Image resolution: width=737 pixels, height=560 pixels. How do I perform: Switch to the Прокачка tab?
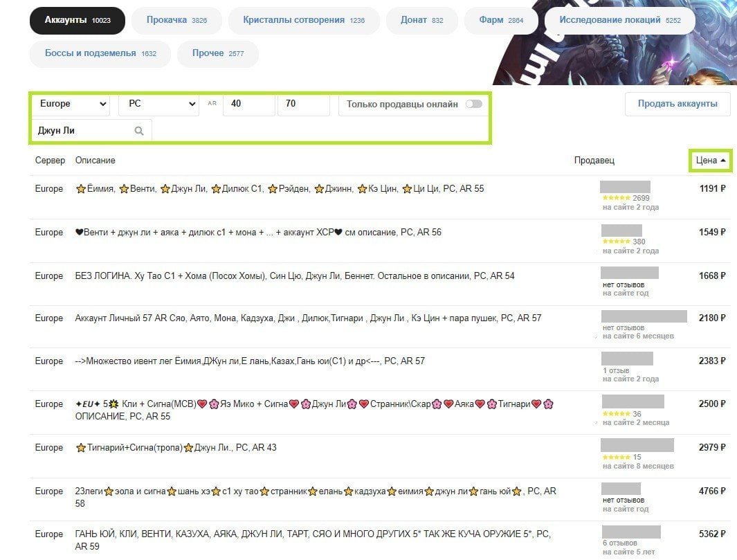pyautogui.click(x=176, y=20)
